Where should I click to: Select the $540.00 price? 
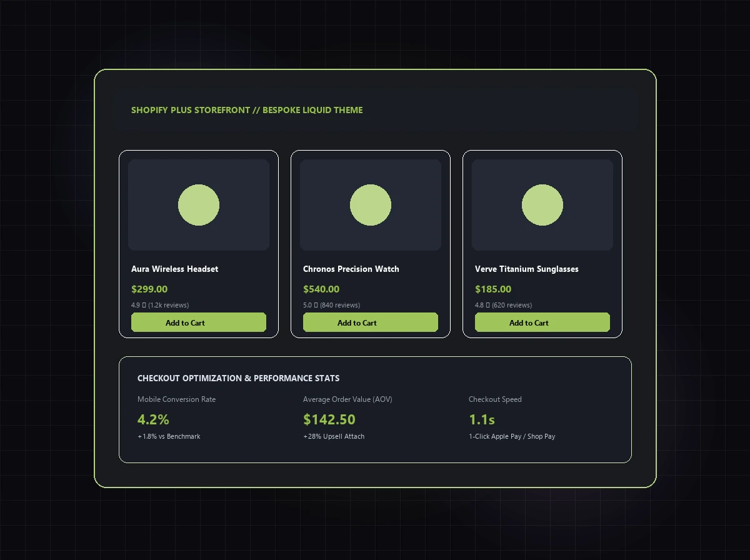(x=321, y=289)
